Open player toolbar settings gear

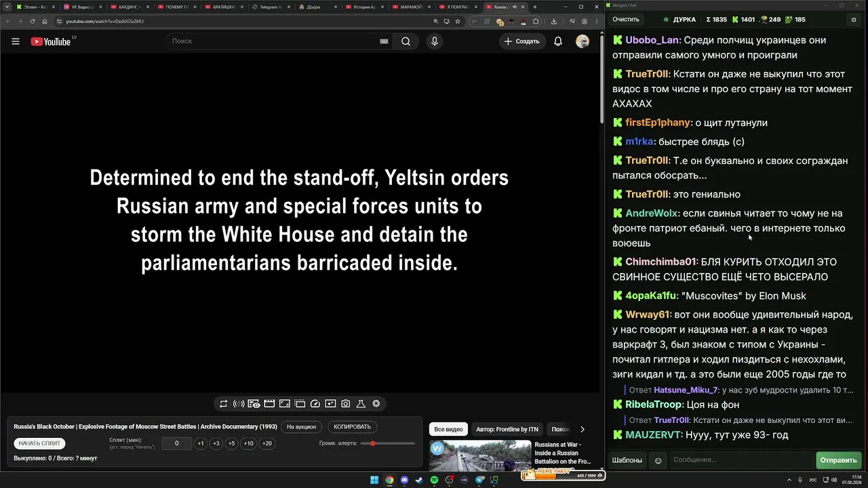376,404
